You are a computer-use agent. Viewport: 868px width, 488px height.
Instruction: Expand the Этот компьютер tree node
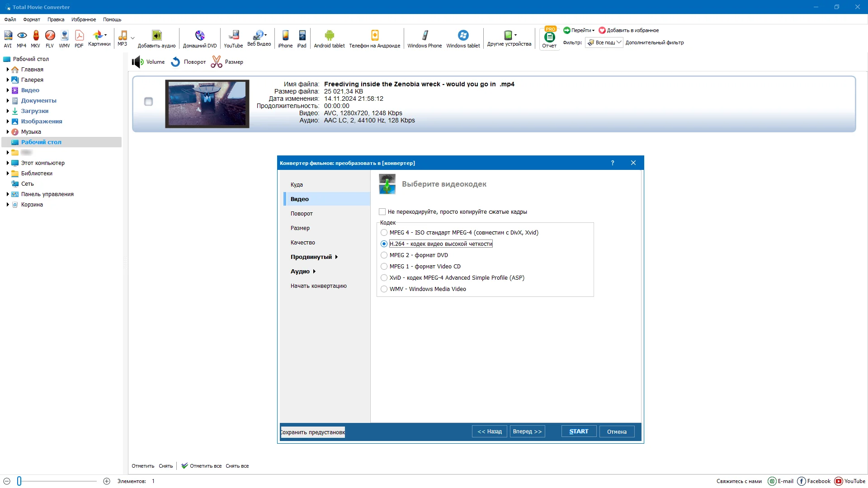tap(8, 163)
